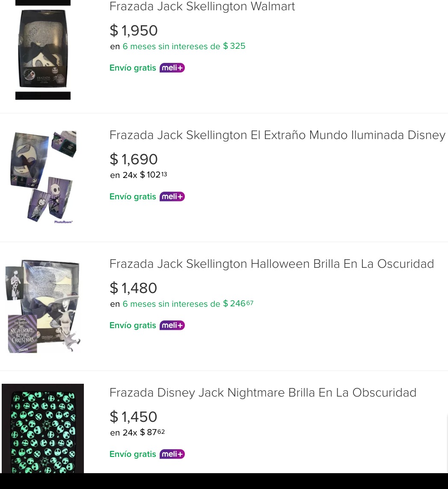Screen dimensions: 448x489
Task: Click the $1,450 price
Action: coord(134,417)
